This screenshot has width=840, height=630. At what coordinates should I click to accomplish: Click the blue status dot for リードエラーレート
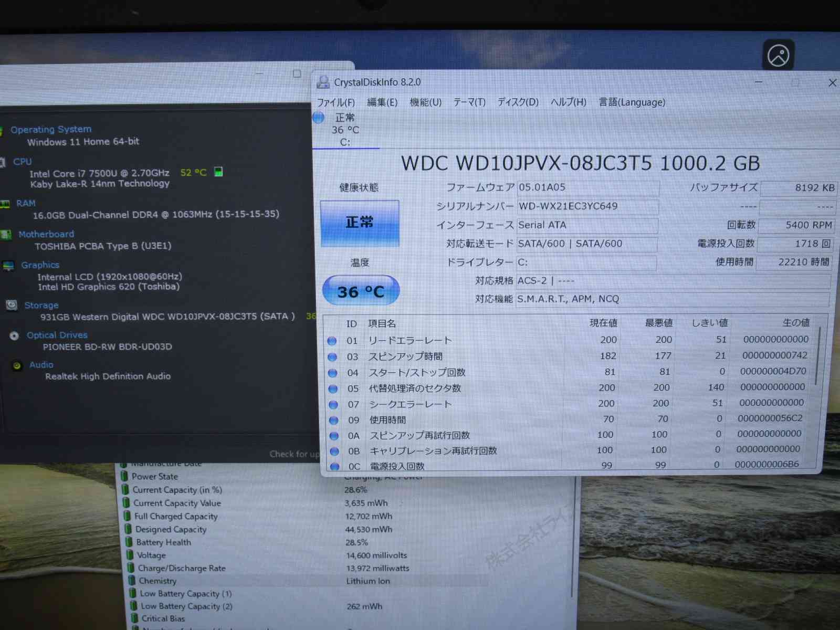point(332,341)
